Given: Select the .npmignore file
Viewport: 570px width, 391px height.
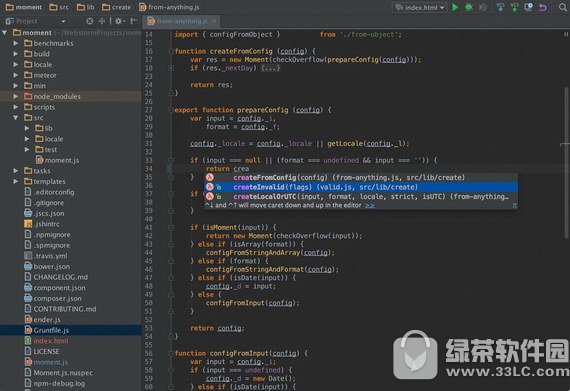Looking at the screenshot, I should (48, 235).
